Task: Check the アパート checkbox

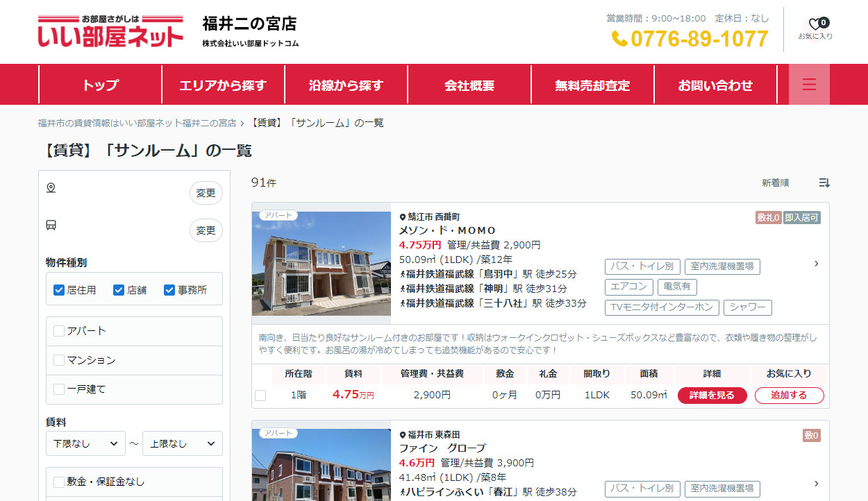Action: tap(59, 331)
